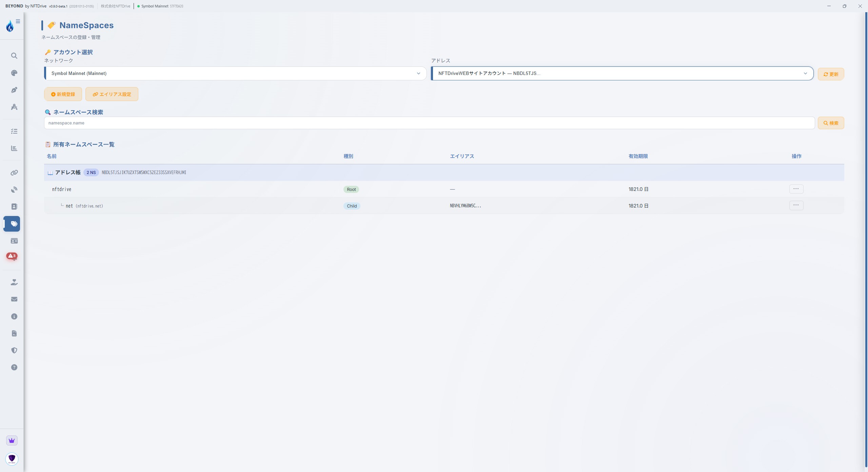The height and width of the screenshot is (472, 868).
Task: Open the envelope mail sidebar icon
Action: point(14,299)
